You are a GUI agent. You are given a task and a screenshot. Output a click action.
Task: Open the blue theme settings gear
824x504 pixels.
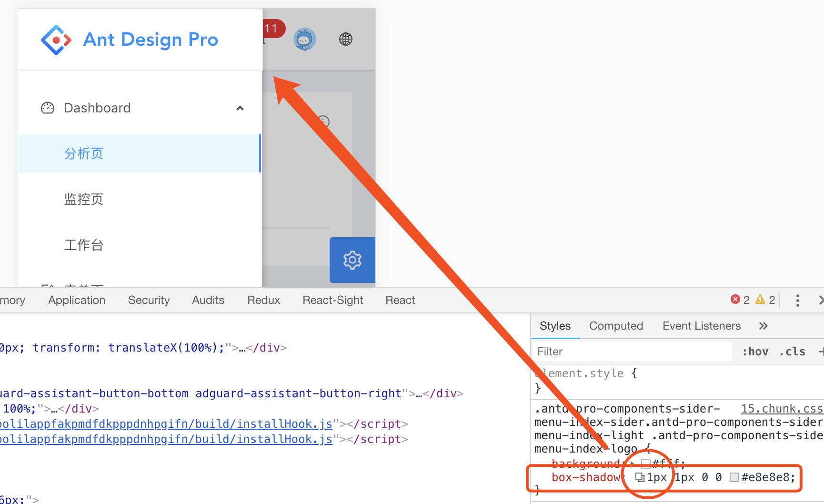click(x=352, y=260)
